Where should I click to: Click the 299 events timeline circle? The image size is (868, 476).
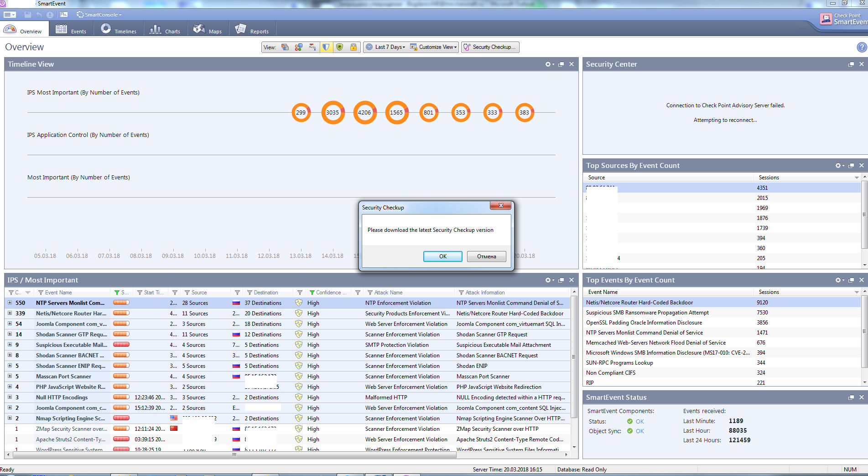click(301, 112)
